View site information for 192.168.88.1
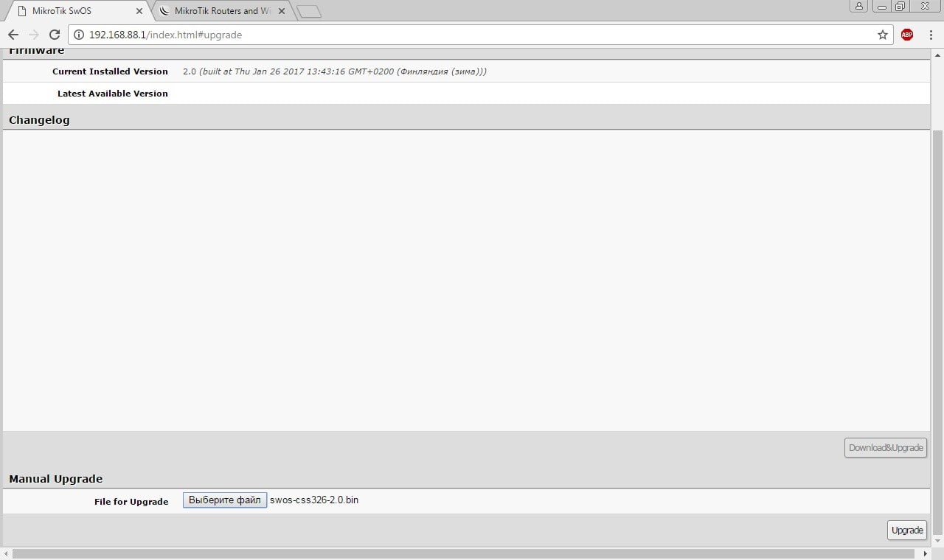 point(79,35)
